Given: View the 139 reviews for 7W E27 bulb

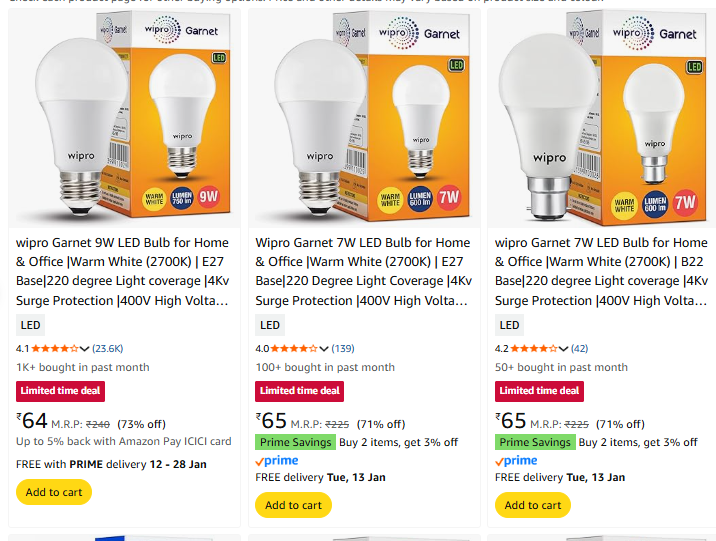Looking at the screenshot, I should 343,349.
